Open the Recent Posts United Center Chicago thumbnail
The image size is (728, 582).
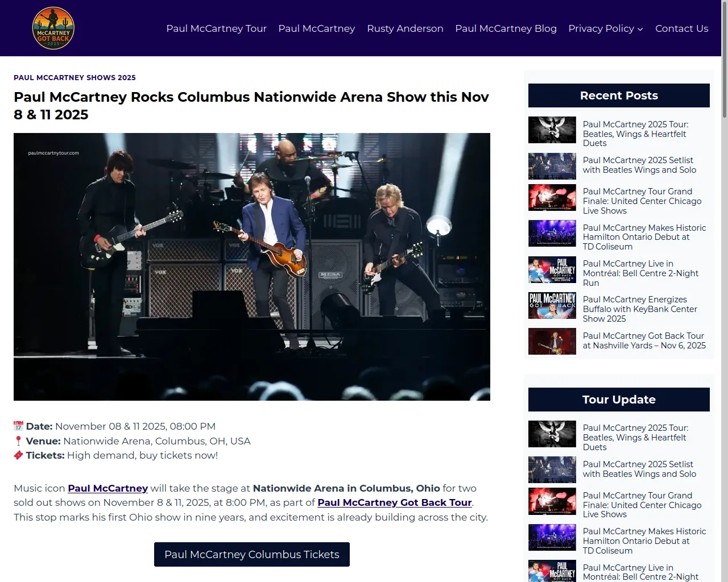pos(552,197)
